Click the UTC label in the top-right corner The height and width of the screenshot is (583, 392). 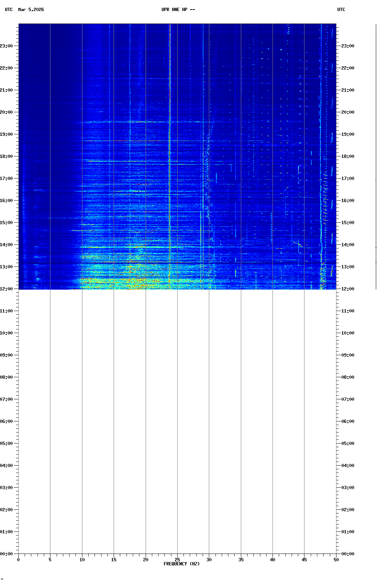(341, 10)
